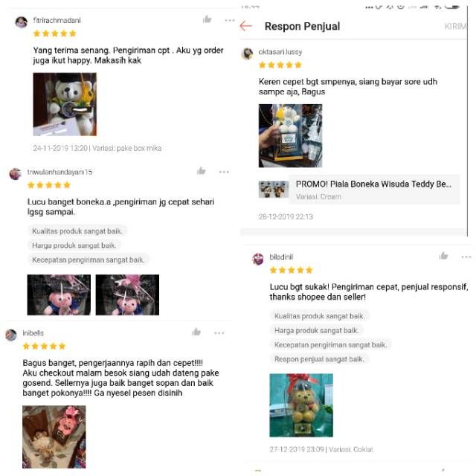Open oktasari.lussy's trophy bear photo
Image resolution: width=476 pixels, height=476 pixels.
[290, 135]
